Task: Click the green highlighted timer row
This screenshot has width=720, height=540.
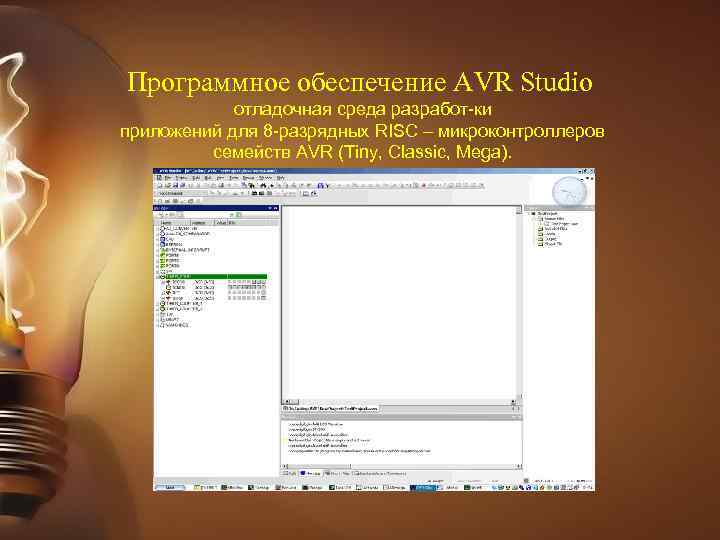Action: click(x=214, y=276)
